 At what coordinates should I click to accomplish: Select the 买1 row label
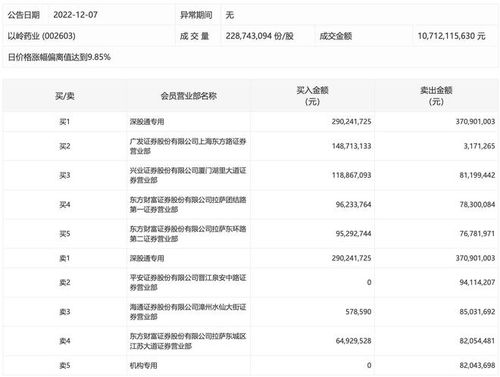pyautogui.click(x=65, y=122)
